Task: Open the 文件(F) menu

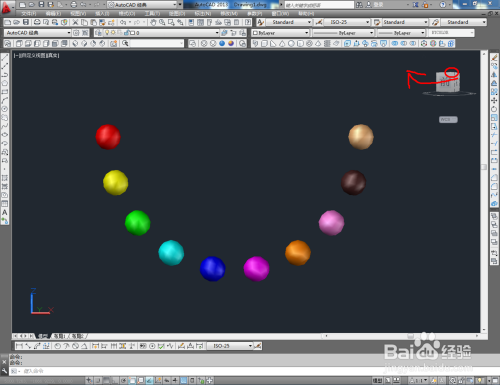Action: 29,14
